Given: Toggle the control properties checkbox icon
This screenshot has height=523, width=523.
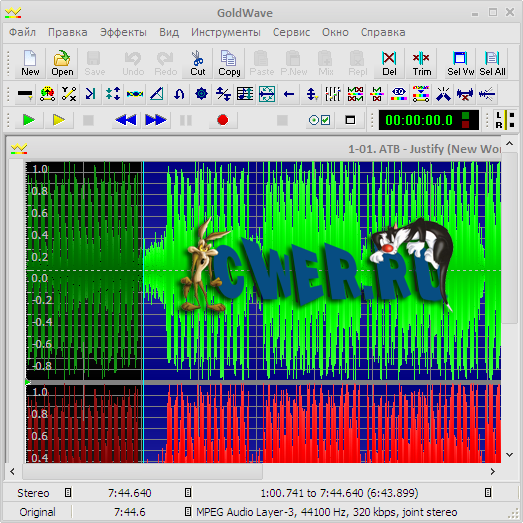Looking at the screenshot, I should point(319,120).
